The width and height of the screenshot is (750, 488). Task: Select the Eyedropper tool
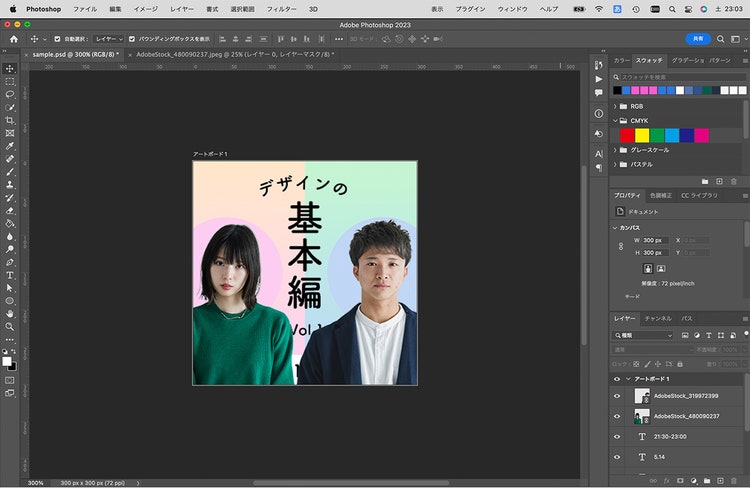(x=10, y=146)
